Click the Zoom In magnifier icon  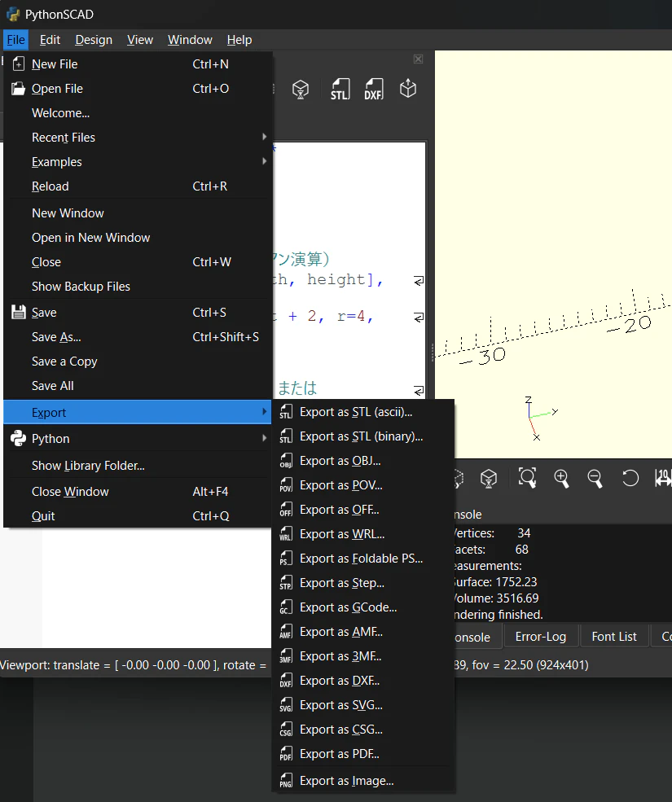[x=561, y=478]
